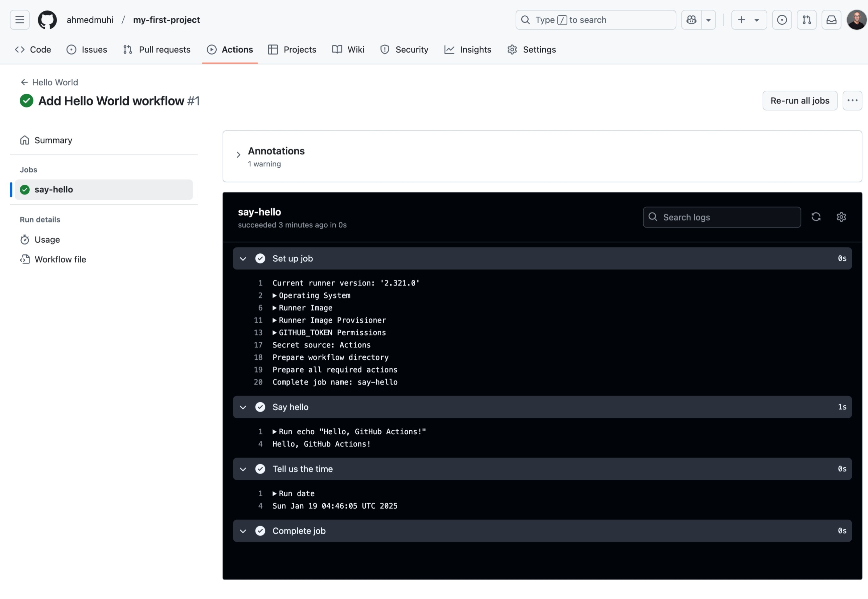868x599 pixels.
Task: Open Copilot dropdown arrow
Action: pos(708,19)
